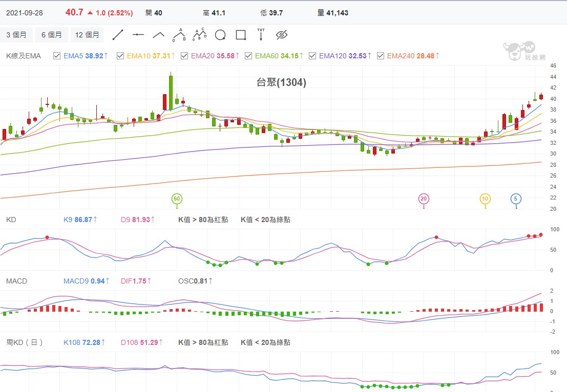The image size is (567, 392).
Task: Choose the A-B-C-D wave tool
Action: (199, 35)
